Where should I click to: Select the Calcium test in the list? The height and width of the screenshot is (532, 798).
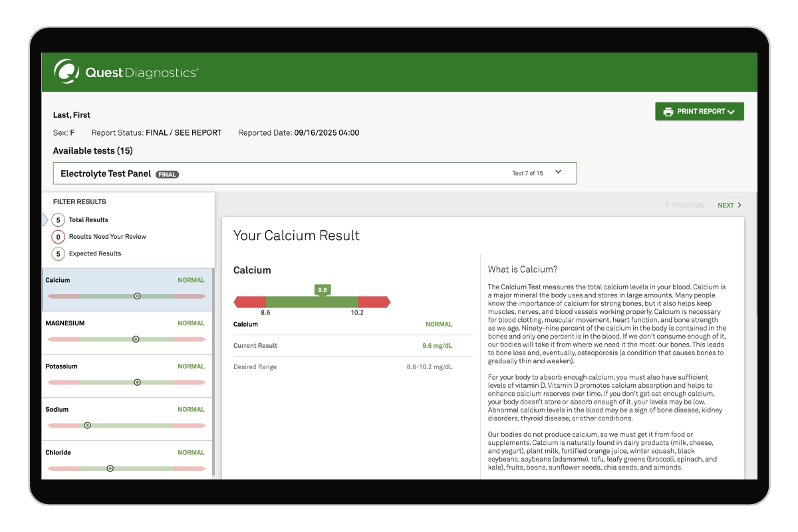click(126, 281)
